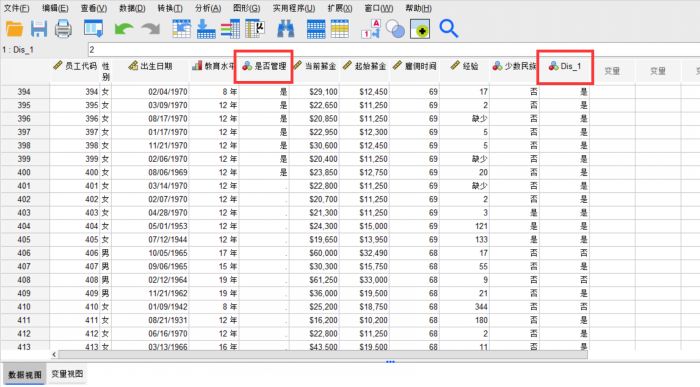
Task: Click the education cell '17 年'
Action: [x=214, y=253]
